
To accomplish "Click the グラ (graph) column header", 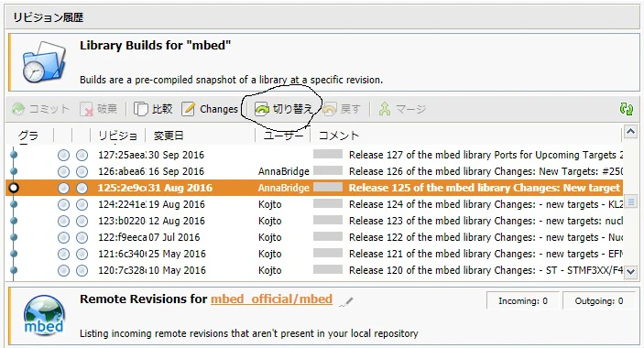I will [28, 136].
